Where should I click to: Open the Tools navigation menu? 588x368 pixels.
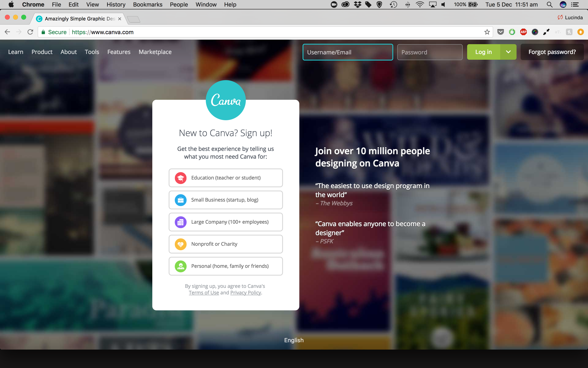(92, 52)
